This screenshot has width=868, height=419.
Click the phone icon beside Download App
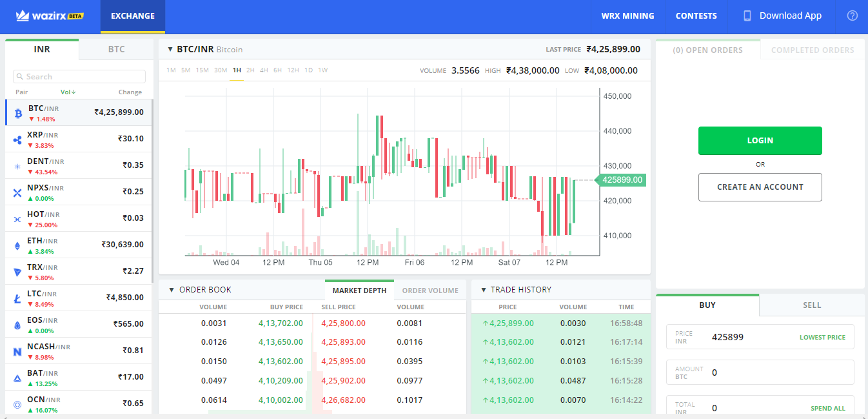click(x=747, y=15)
